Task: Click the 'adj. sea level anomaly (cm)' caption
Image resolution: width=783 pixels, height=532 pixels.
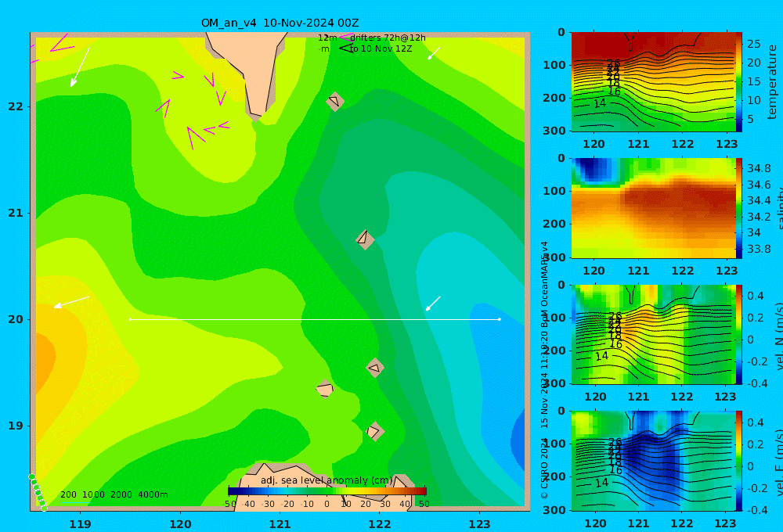Action: pyautogui.click(x=327, y=480)
